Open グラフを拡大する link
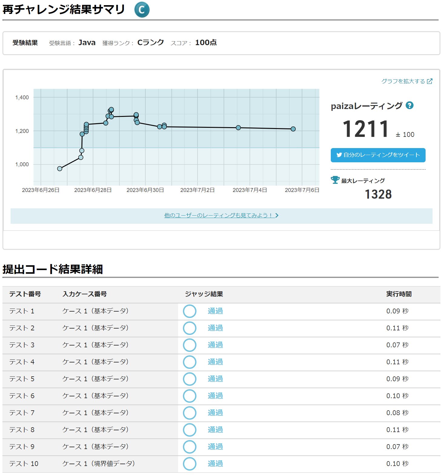Image resolution: width=448 pixels, height=476 pixels. pyautogui.click(x=403, y=81)
